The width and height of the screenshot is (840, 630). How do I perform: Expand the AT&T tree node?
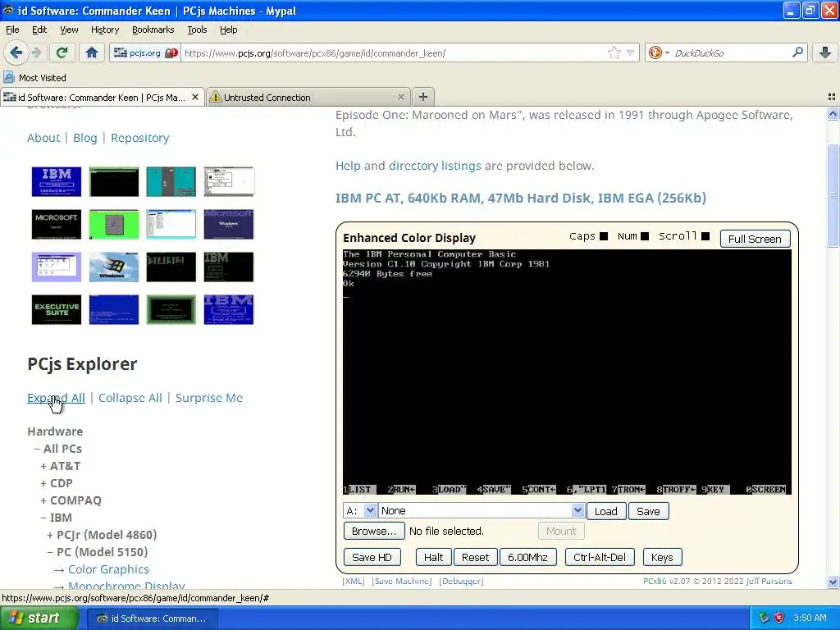pos(43,466)
